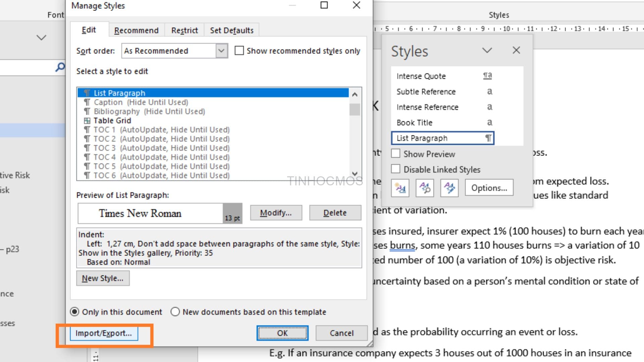Viewport: 644px width, 362px height.
Task: Enable Show Preview checkbox
Action: tap(396, 154)
